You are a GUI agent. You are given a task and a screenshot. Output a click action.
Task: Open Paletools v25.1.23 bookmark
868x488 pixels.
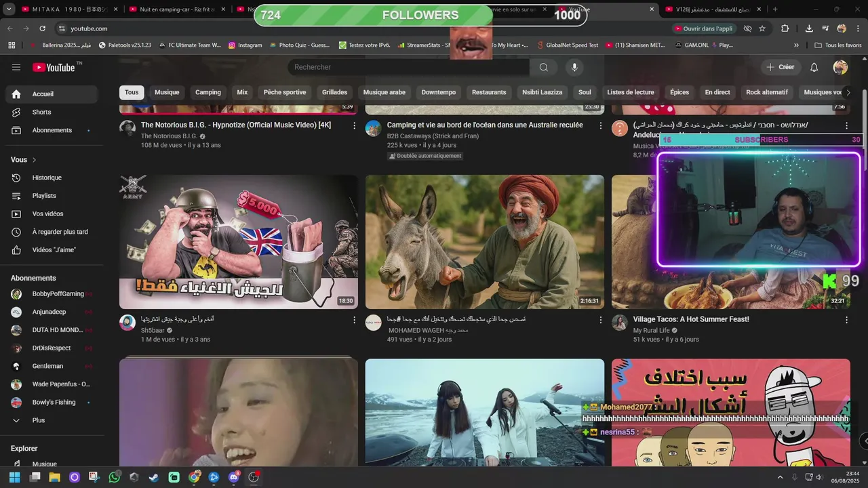pyautogui.click(x=125, y=45)
